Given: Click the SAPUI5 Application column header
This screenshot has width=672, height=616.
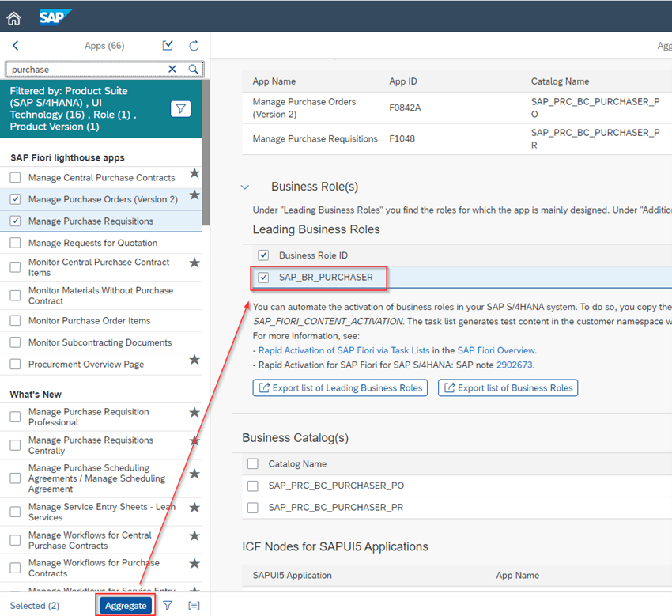Looking at the screenshot, I should click(293, 576).
